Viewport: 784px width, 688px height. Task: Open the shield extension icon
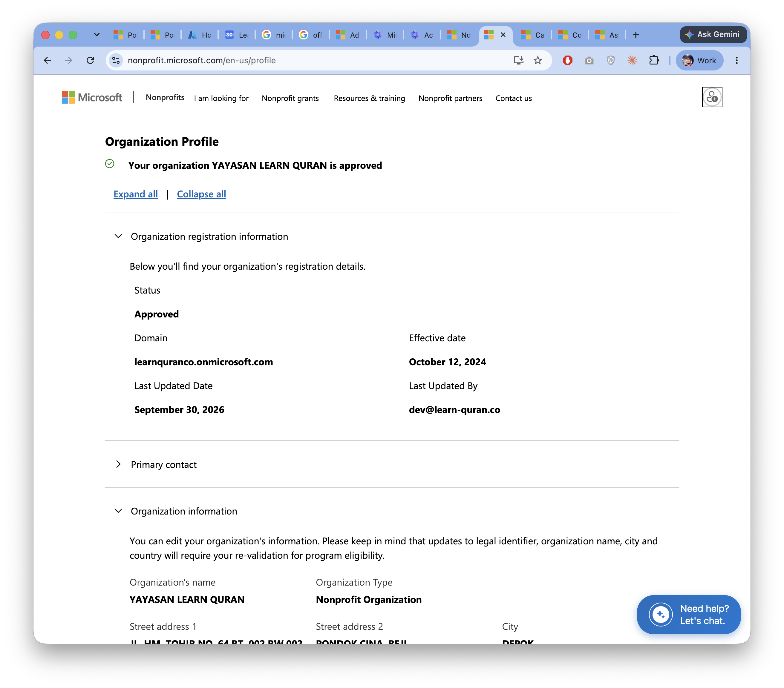tap(611, 60)
